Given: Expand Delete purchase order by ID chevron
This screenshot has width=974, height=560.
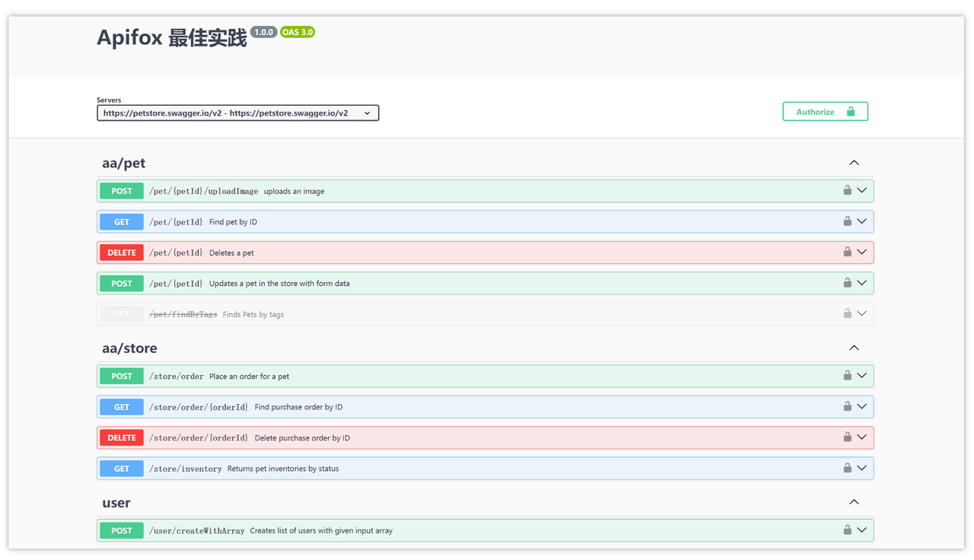Looking at the screenshot, I should (862, 437).
